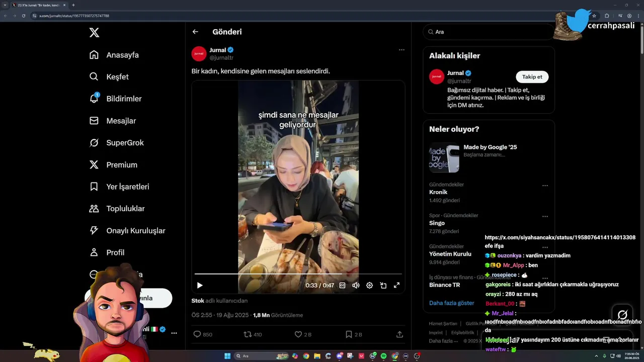This screenshot has height=362, width=644.
Task: Open the post's three-dot more menu
Action: pyautogui.click(x=401, y=50)
